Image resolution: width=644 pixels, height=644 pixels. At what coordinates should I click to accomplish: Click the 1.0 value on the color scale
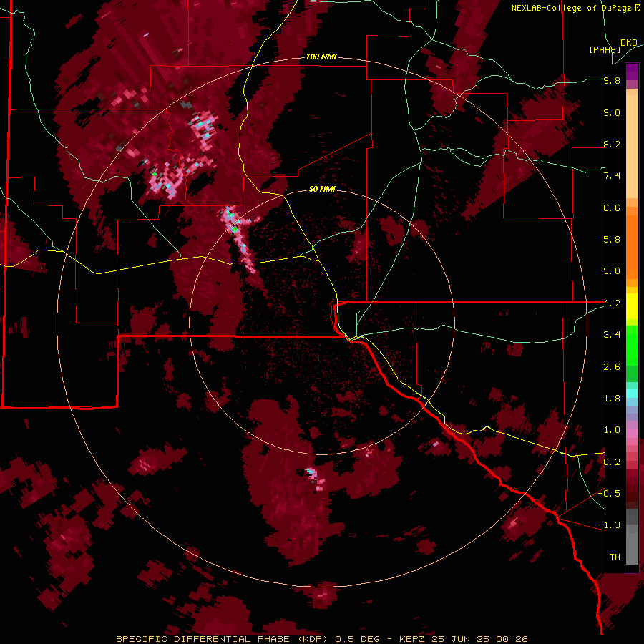tap(612, 430)
